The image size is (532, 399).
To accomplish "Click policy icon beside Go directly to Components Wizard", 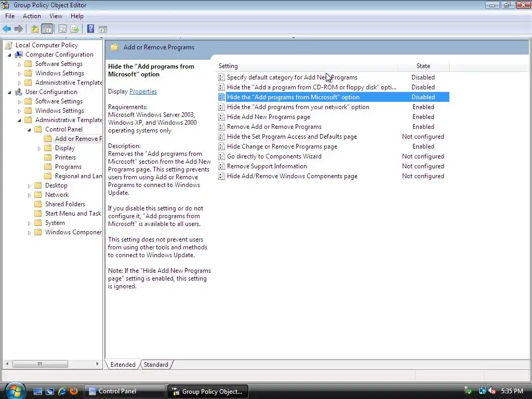I will point(221,156).
